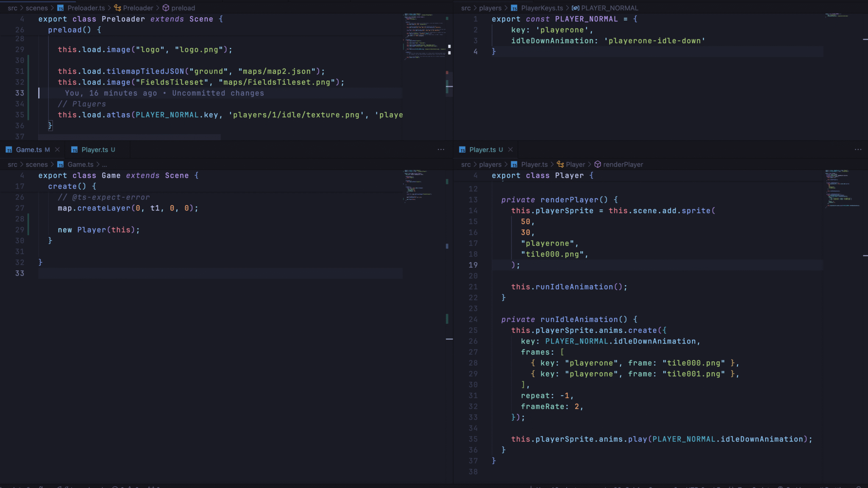Click the minimap of the Game.ts editor

(424, 326)
